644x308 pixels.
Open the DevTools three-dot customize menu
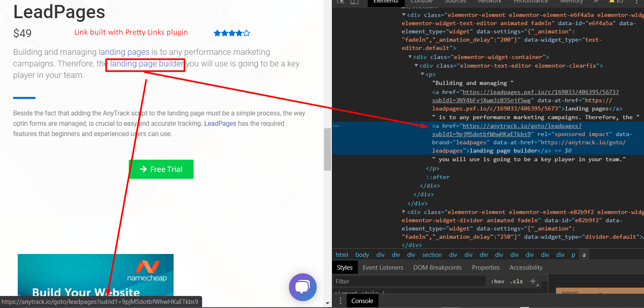click(637, 2)
